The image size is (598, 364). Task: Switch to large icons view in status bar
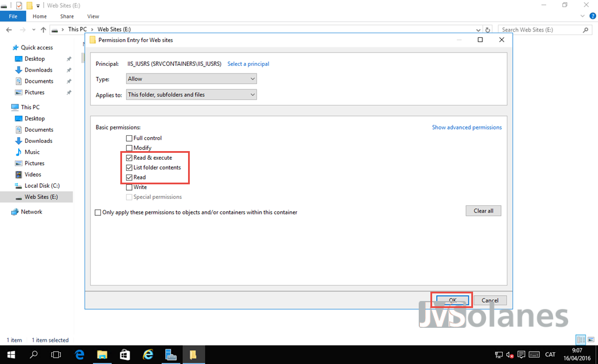591,339
